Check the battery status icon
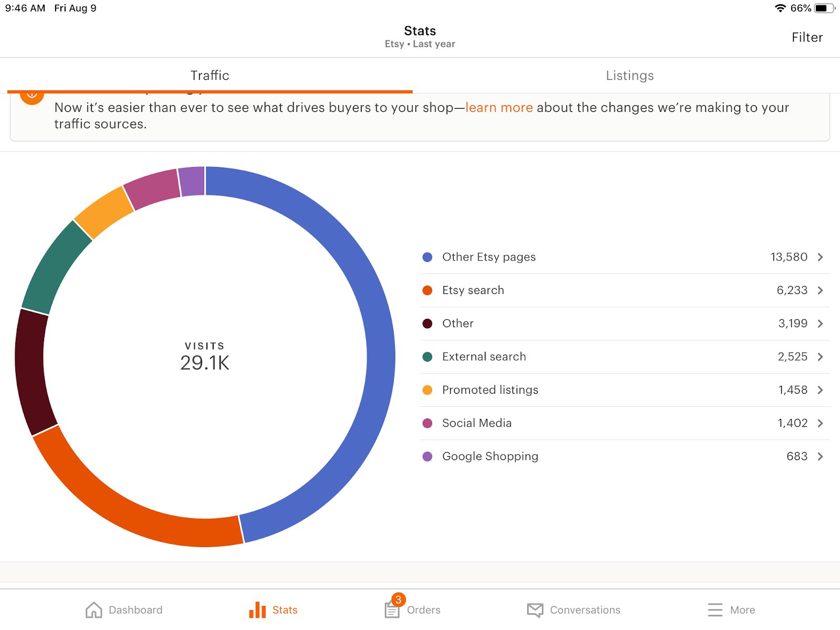The image size is (840, 630). pos(825,8)
